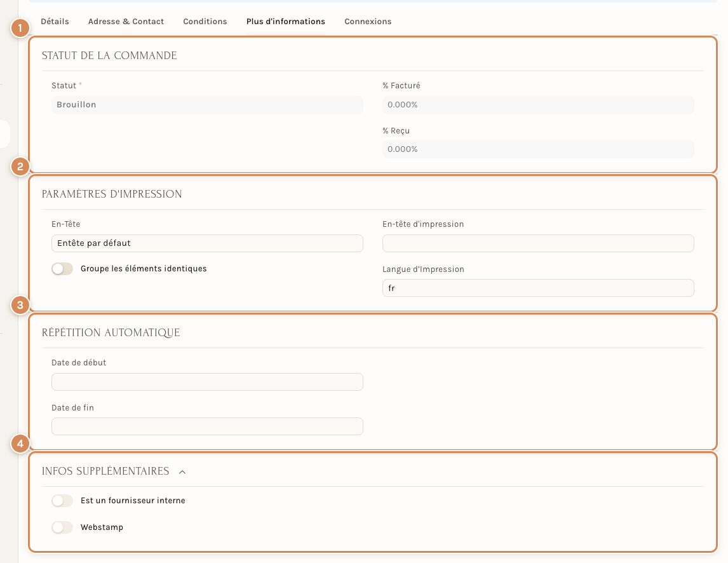728x563 pixels.
Task: Select the Plus d'informations tab
Action: point(285,22)
